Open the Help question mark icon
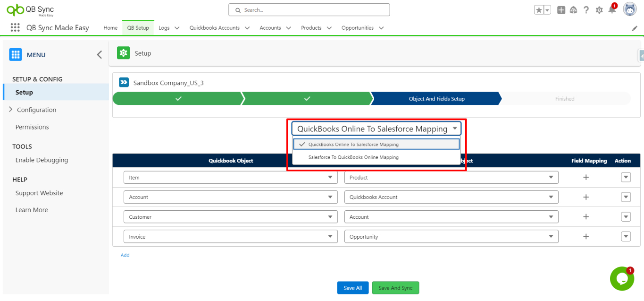 586,10
